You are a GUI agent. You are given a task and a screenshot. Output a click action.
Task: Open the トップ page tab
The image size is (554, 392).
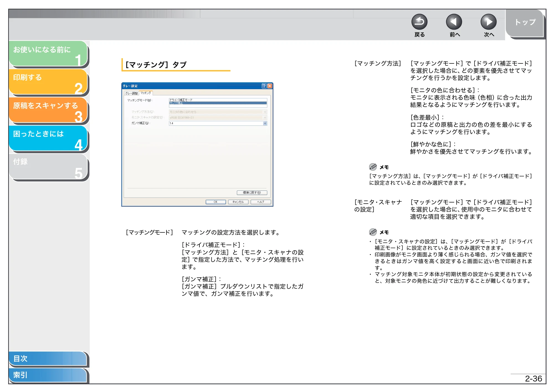(525, 23)
